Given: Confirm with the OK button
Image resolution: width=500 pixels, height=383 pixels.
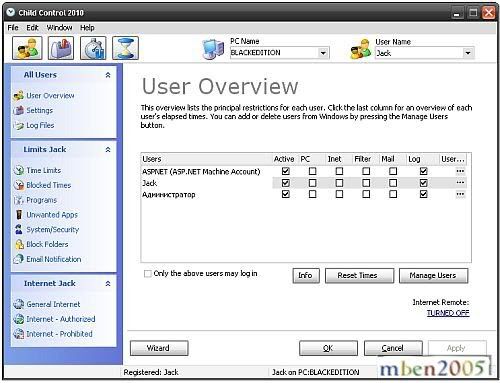Looking at the screenshot, I should 328,348.
